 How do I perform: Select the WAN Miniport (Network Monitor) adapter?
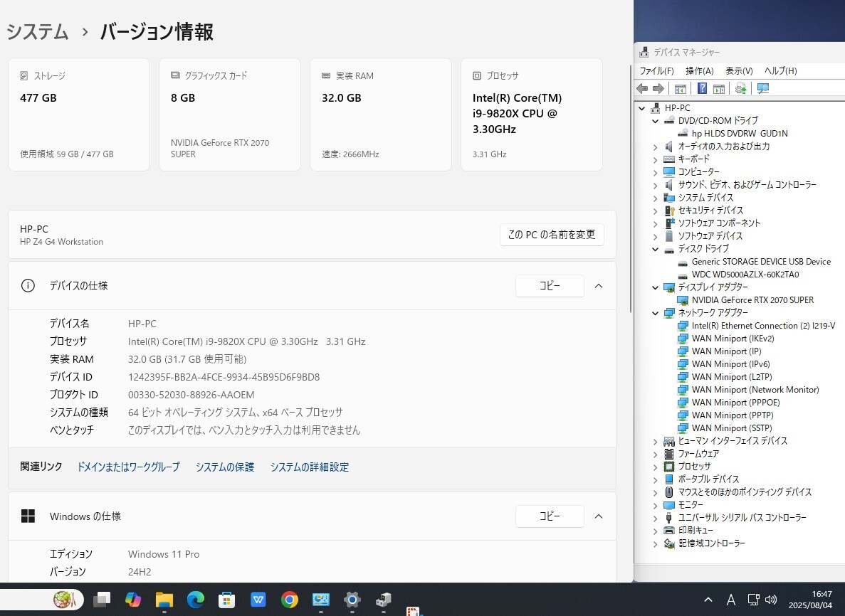pyautogui.click(x=755, y=390)
